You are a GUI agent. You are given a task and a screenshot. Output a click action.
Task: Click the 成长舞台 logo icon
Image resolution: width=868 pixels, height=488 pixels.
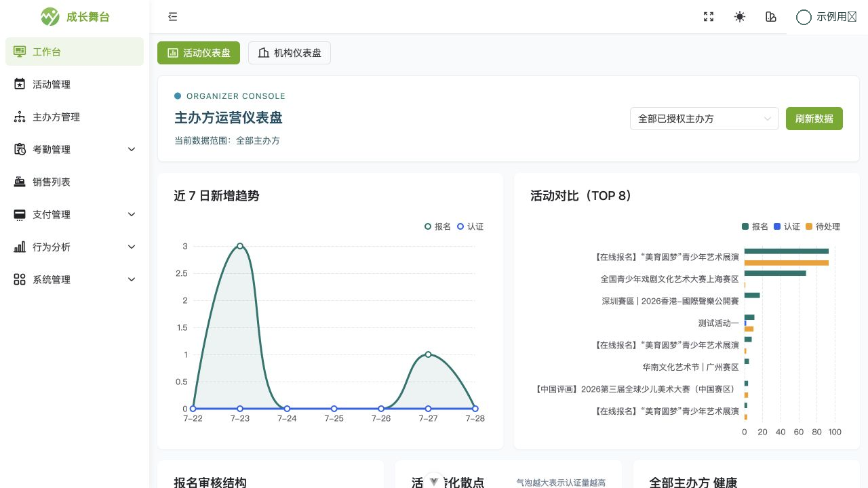coord(50,16)
